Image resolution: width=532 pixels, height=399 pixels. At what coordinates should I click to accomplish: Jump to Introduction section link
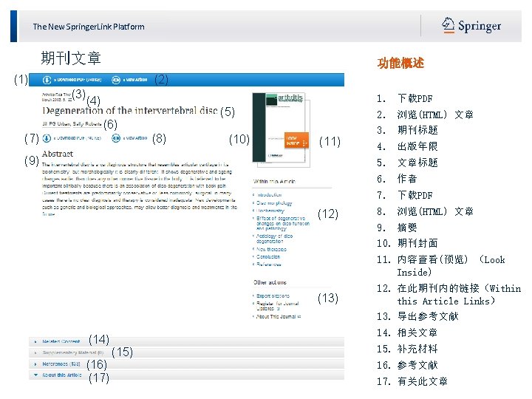[x=269, y=195]
